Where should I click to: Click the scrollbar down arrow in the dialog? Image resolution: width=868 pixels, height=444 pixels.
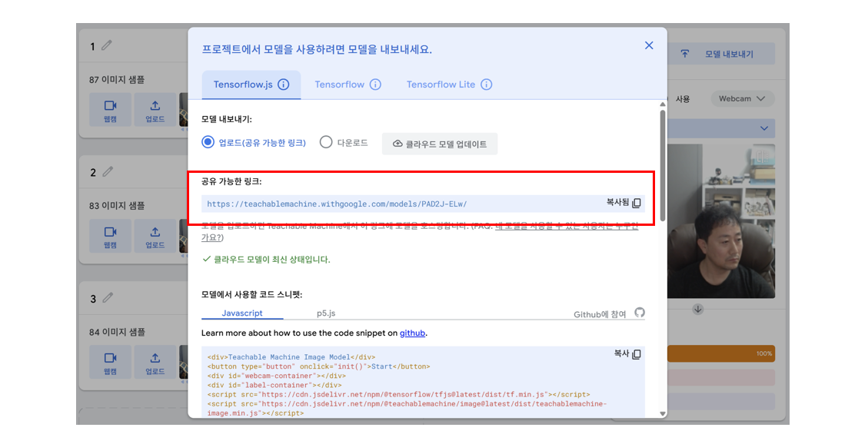click(x=663, y=413)
